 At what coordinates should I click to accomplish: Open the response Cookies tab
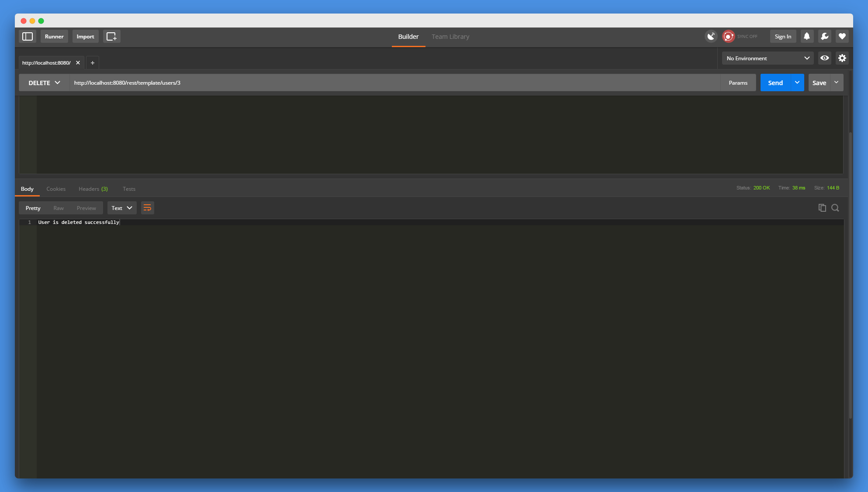[x=56, y=189]
